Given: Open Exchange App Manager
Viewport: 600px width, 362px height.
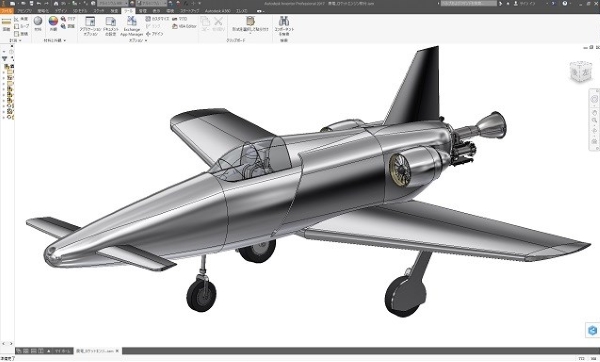Looking at the screenshot, I should point(132,26).
